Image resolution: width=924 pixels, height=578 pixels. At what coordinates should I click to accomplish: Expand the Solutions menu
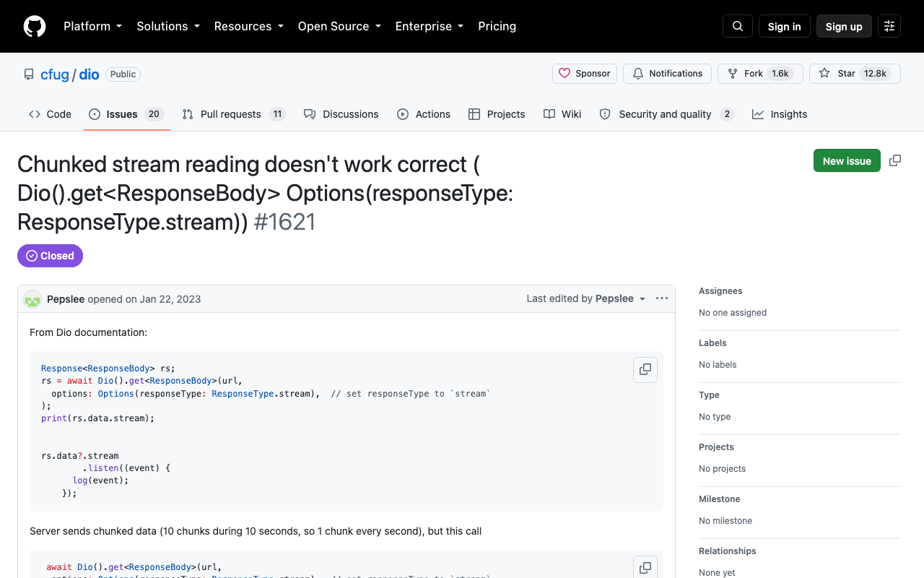[168, 26]
